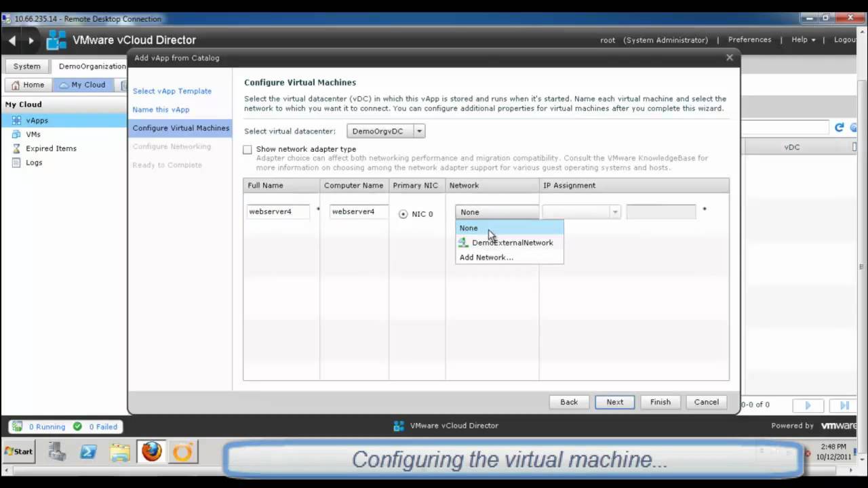Switch to the System tab

pos(27,66)
